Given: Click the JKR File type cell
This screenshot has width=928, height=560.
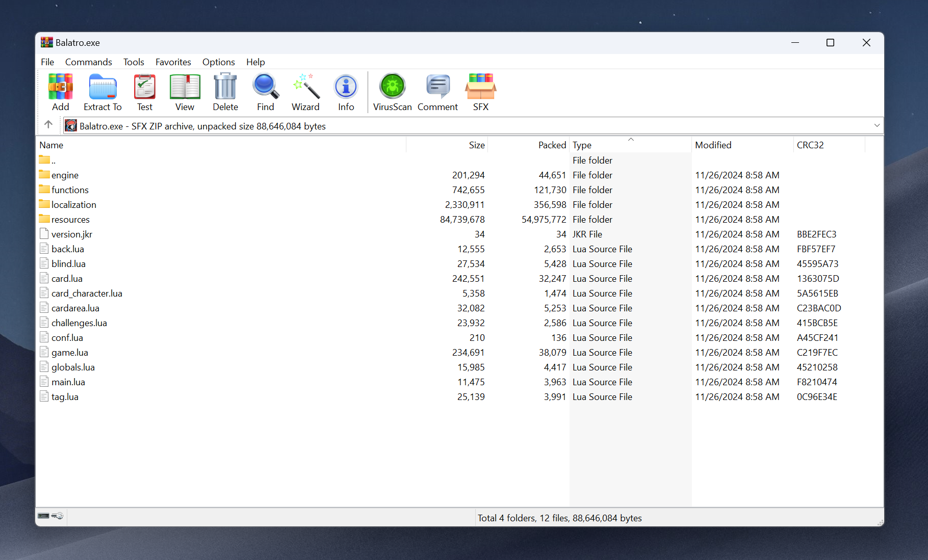Looking at the screenshot, I should (x=587, y=234).
